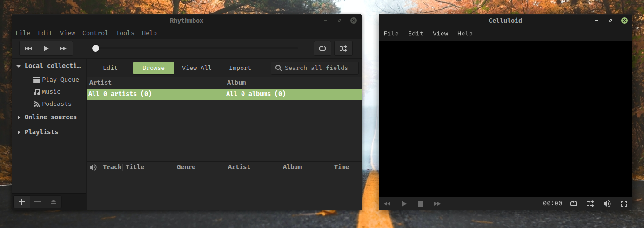Toggle shuffle in the Rhythmbox toolbar
Viewport: 644px width, 228px height.
pyautogui.click(x=343, y=48)
